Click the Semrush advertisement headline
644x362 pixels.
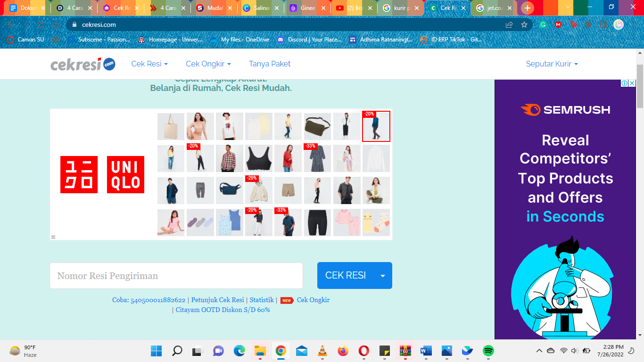(565, 178)
